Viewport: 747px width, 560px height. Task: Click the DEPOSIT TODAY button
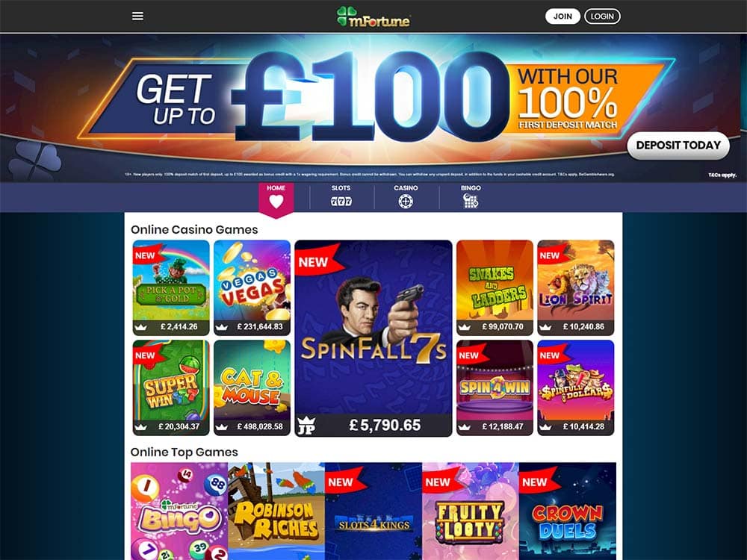coord(678,146)
